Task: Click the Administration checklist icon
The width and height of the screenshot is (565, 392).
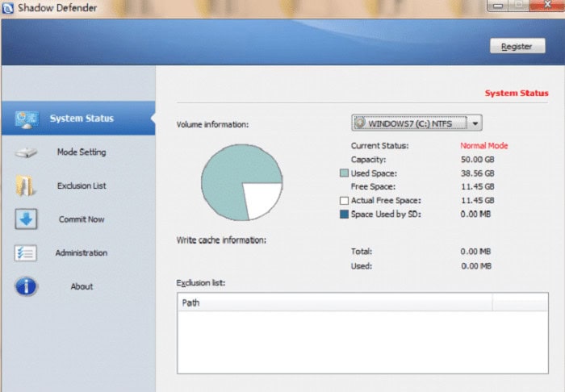Action: pos(25,252)
